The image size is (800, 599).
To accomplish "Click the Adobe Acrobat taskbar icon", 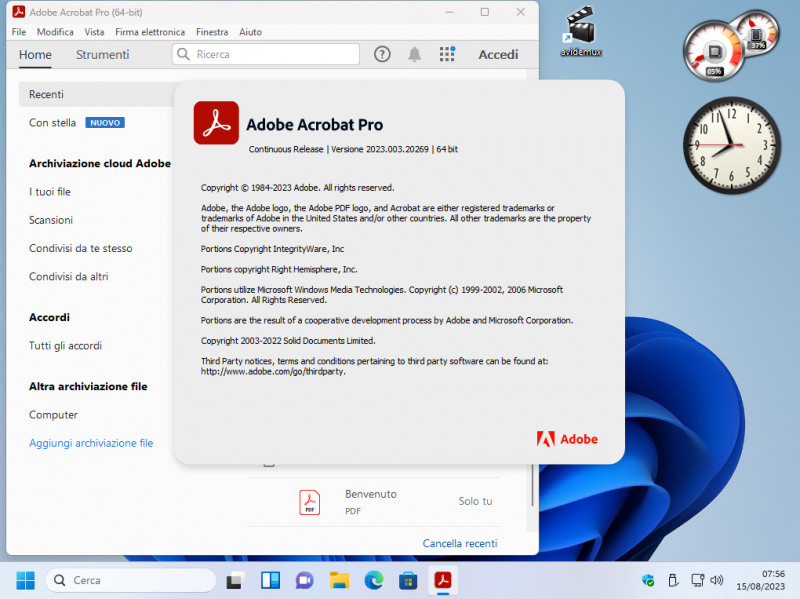I will pyautogui.click(x=443, y=580).
